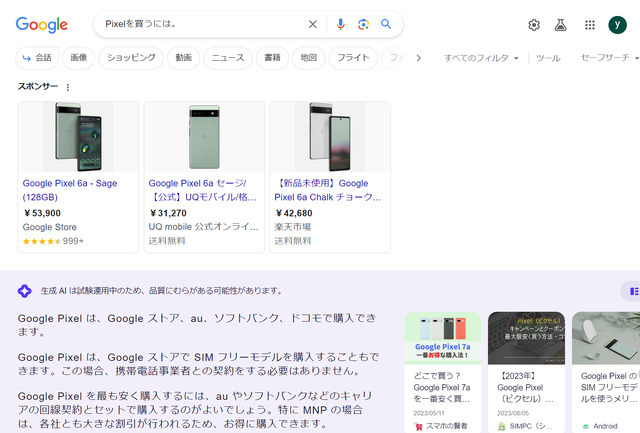Click the Android source label

click(599, 426)
